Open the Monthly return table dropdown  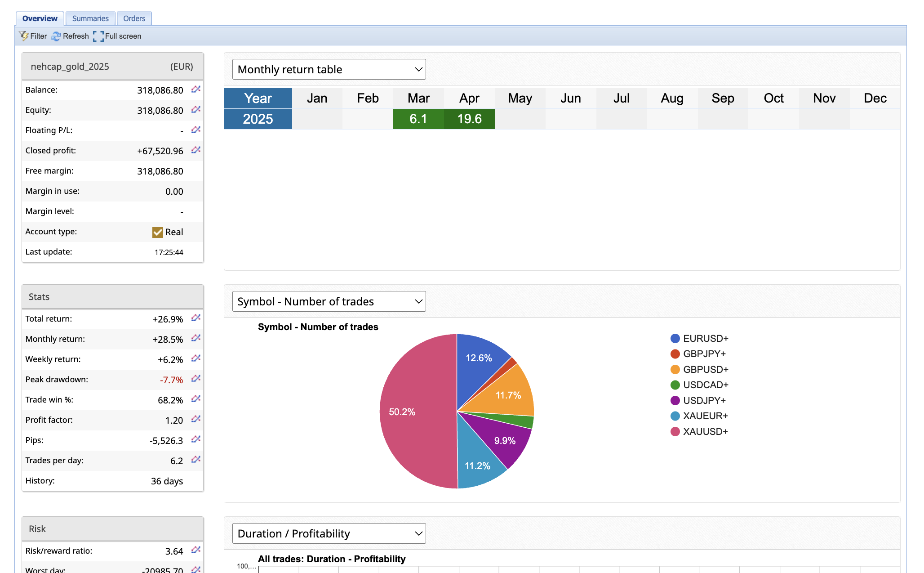[329, 69]
